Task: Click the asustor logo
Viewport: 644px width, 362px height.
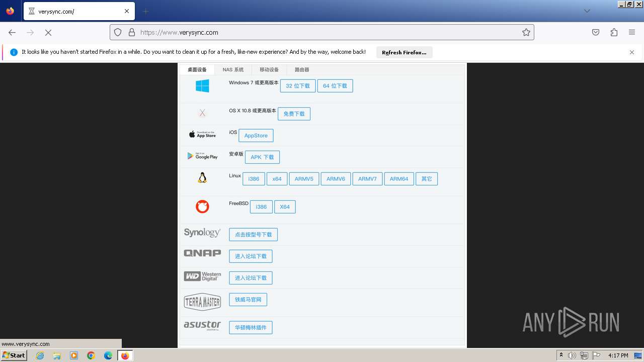Action: pyautogui.click(x=202, y=325)
